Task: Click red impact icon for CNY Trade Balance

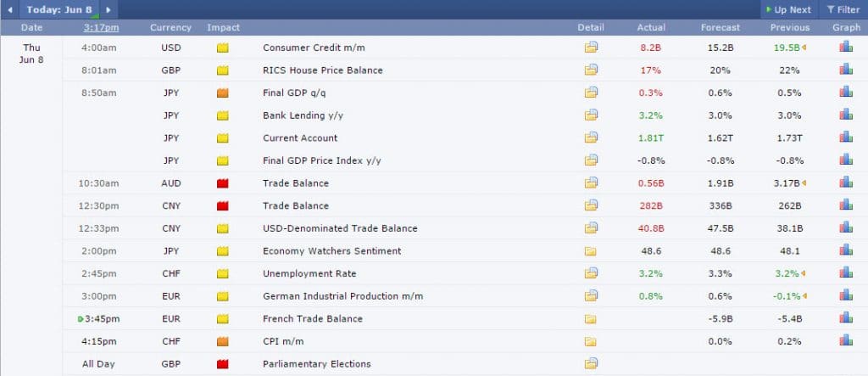Action: point(223,206)
